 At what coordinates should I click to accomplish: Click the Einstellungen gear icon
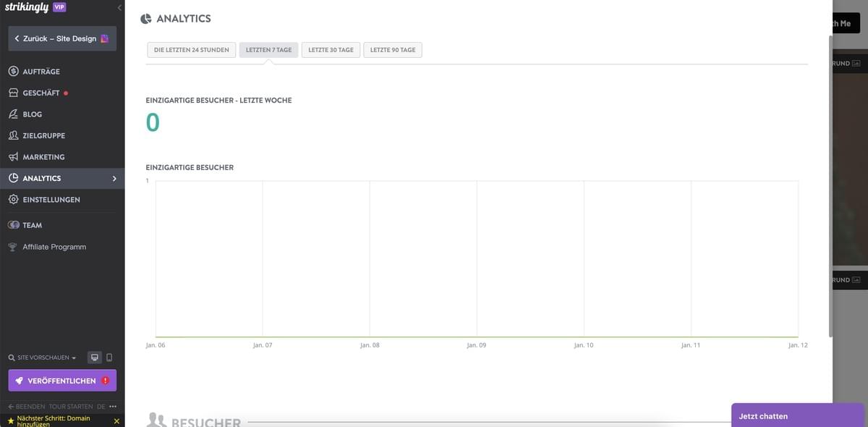coord(13,200)
